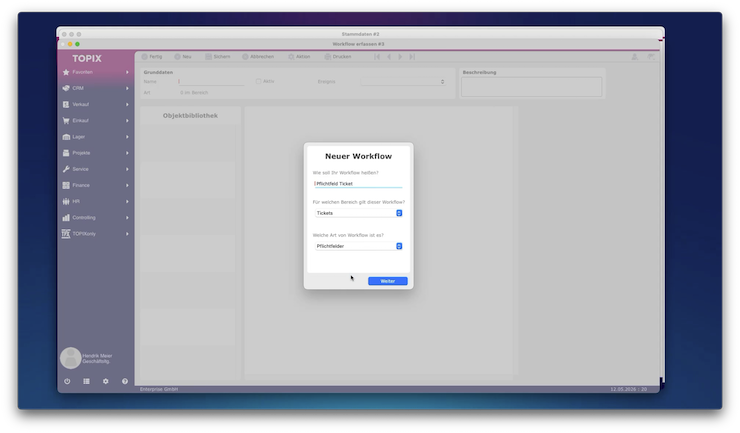Click the TOPIXonly sidebar icon
The width and height of the screenshot is (740, 433).
pos(66,234)
